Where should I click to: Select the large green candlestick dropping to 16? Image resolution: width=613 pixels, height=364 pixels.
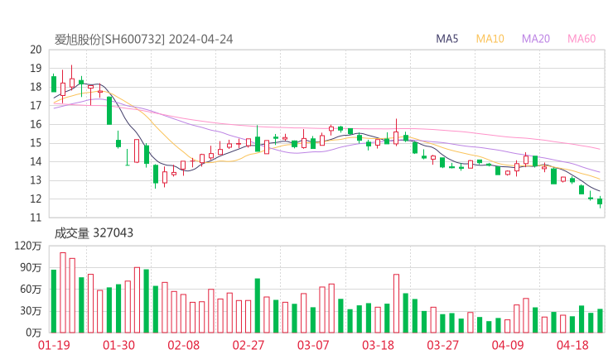click(x=109, y=111)
